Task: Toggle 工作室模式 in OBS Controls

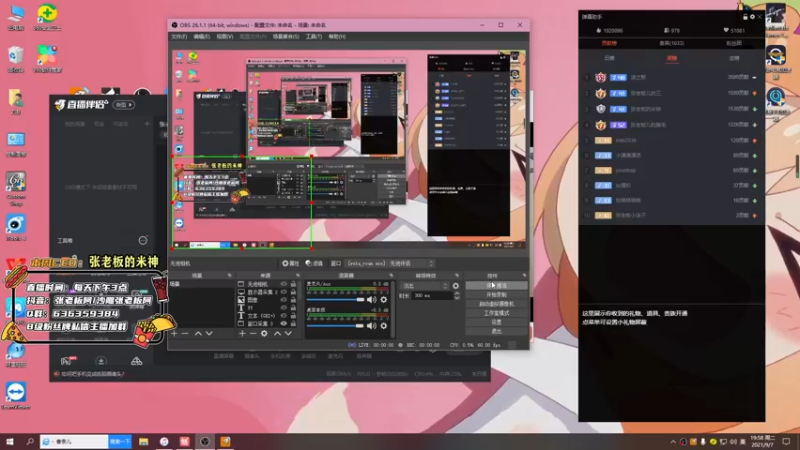Action: click(x=496, y=313)
